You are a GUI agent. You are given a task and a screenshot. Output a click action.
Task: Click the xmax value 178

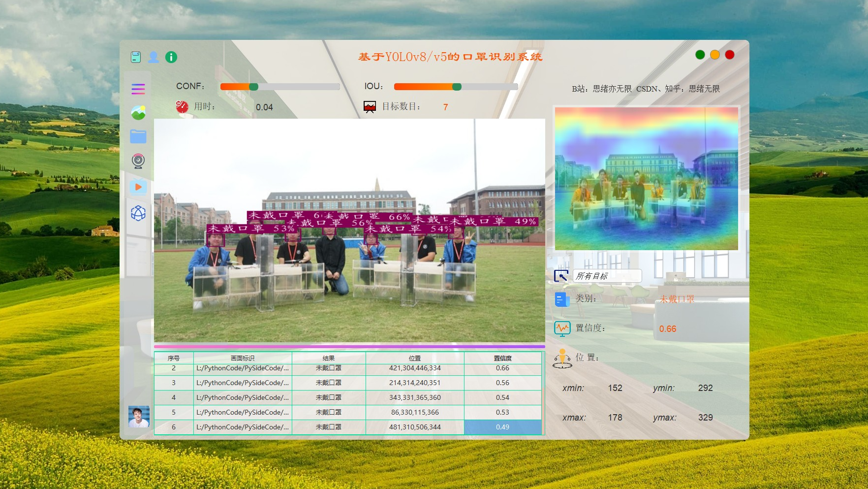tap(615, 418)
